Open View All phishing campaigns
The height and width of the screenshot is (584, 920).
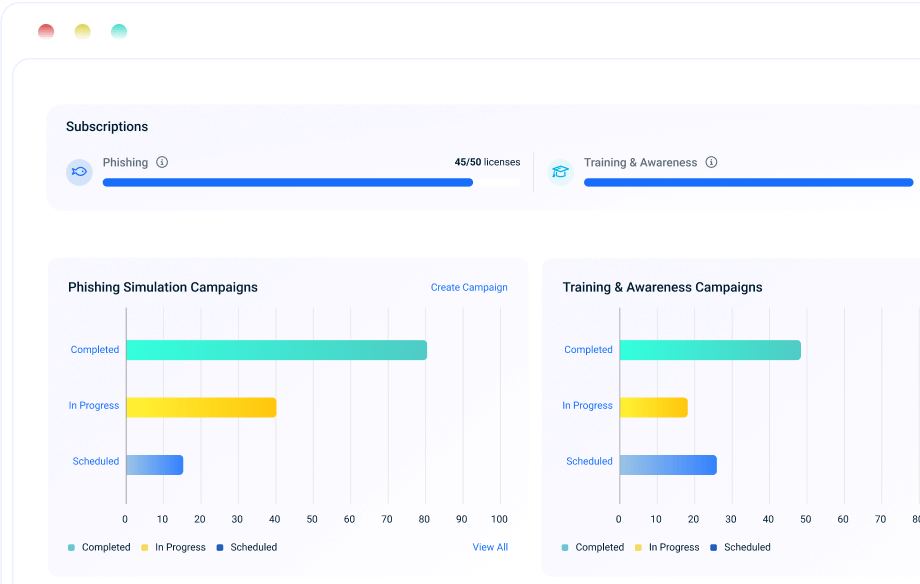pos(490,548)
